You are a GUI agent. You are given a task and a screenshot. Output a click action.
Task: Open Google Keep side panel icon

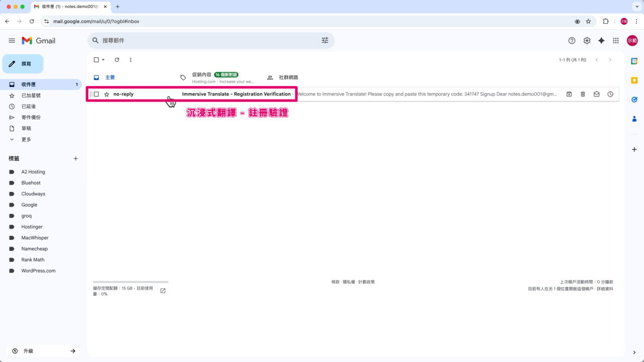pos(634,80)
